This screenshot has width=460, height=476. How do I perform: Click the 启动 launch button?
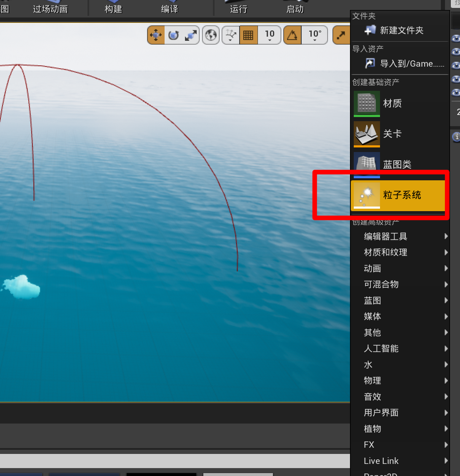pos(295,8)
